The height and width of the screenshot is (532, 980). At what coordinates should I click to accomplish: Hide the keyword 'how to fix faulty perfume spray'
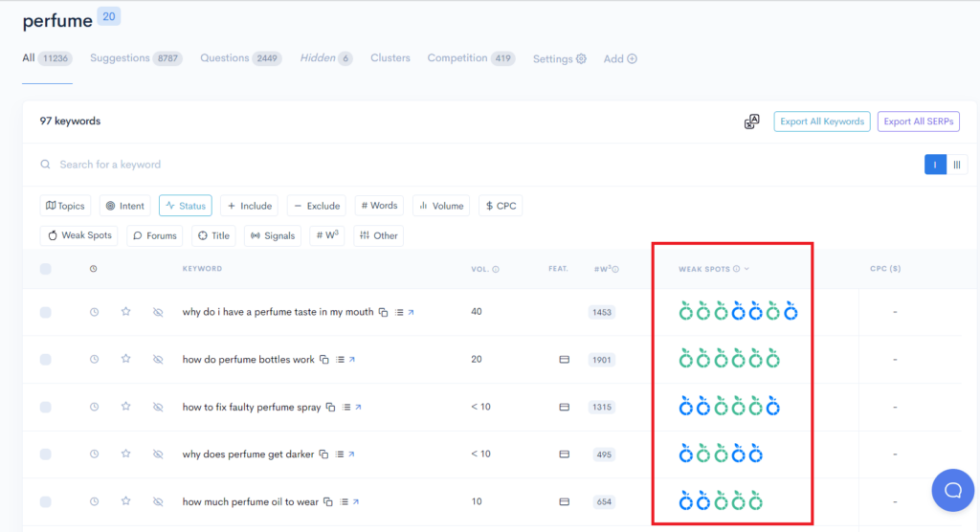(x=158, y=407)
